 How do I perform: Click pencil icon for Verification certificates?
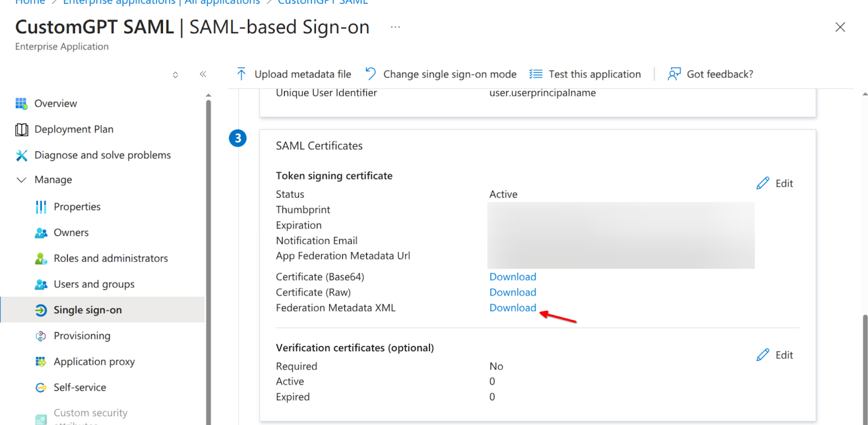pyautogui.click(x=763, y=355)
